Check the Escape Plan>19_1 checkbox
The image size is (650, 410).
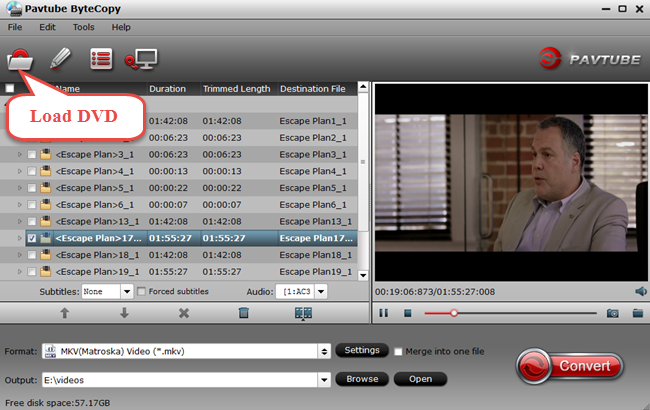(32, 272)
